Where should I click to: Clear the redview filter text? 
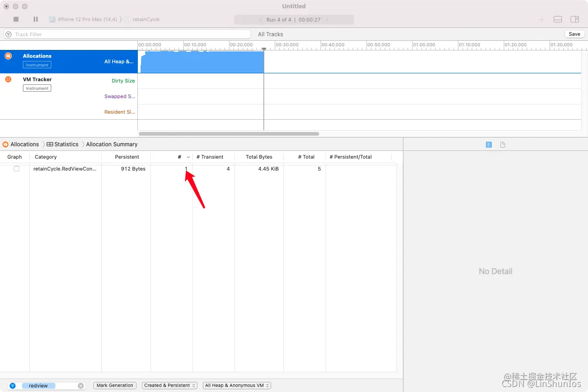point(81,386)
